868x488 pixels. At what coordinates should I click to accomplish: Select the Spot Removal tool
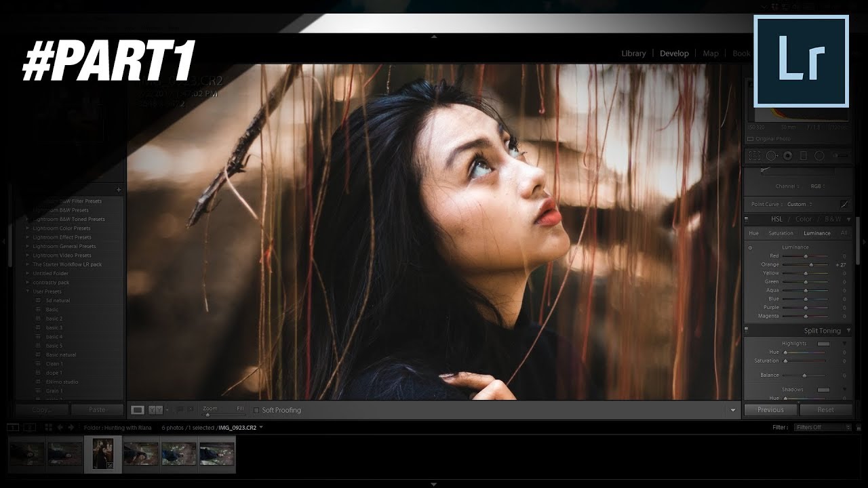coord(771,156)
